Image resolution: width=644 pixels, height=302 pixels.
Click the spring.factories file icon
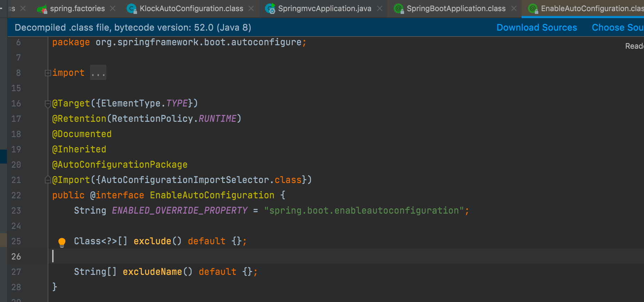[x=42, y=9]
